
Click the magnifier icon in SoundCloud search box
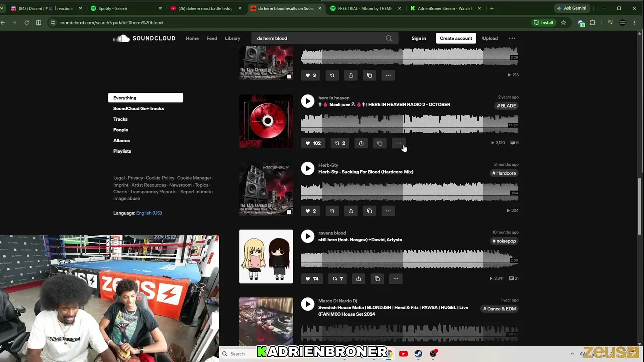tap(389, 38)
